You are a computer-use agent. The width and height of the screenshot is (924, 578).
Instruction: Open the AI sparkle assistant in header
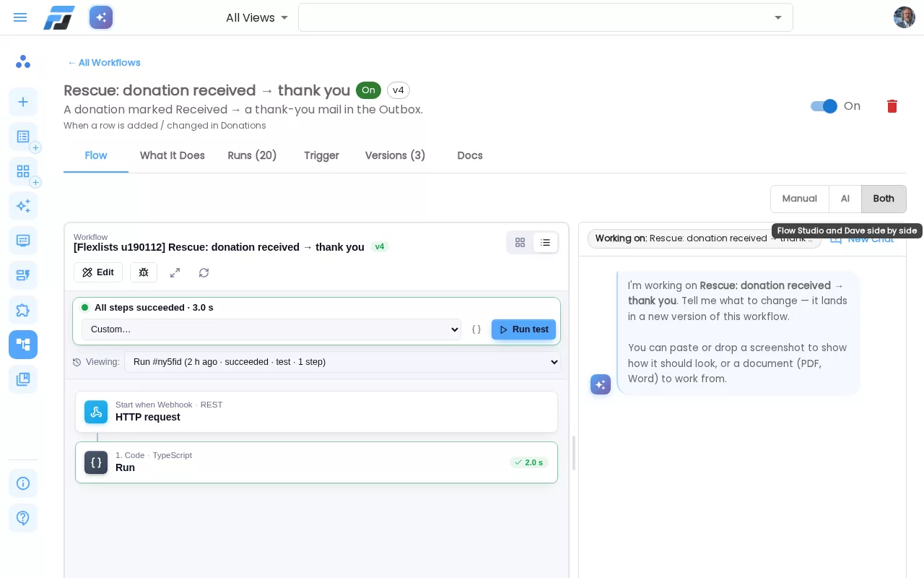[101, 17]
